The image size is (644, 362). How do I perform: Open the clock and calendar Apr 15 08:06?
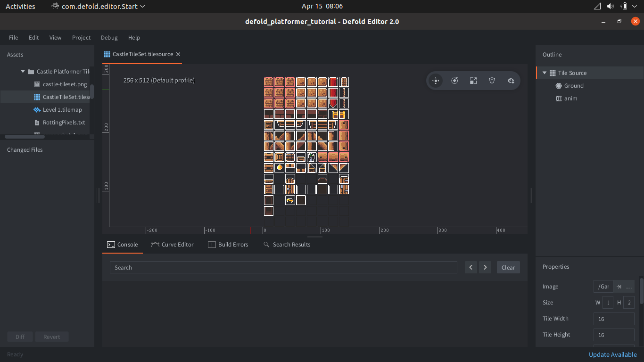point(322,6)
